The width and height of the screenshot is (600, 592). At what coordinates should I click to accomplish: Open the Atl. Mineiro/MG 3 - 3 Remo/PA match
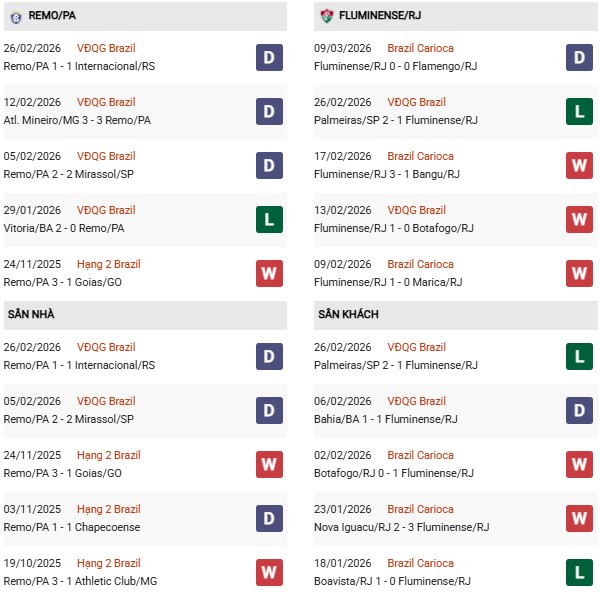point(78,120)
